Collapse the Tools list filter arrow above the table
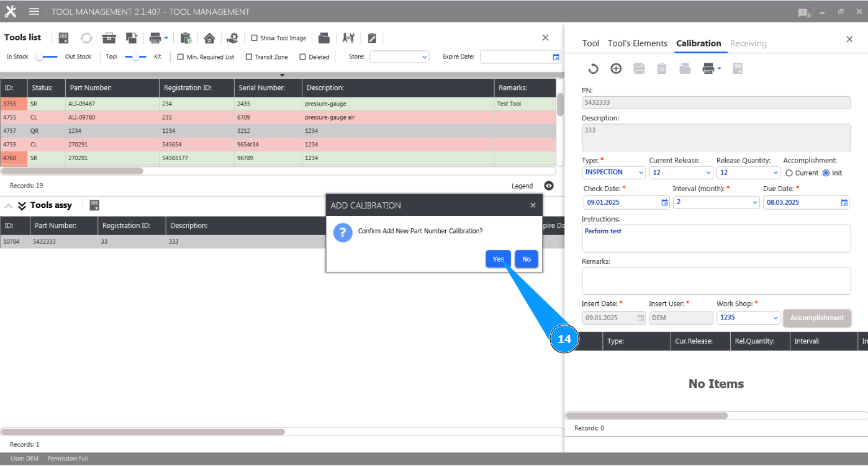 pyautogui.click(x=282, y=75)
